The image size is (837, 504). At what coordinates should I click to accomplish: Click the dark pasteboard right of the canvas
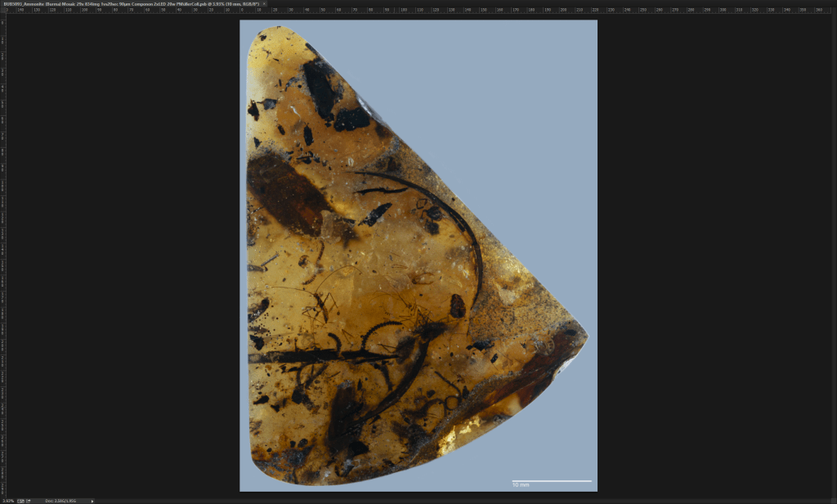click(711, 245)
